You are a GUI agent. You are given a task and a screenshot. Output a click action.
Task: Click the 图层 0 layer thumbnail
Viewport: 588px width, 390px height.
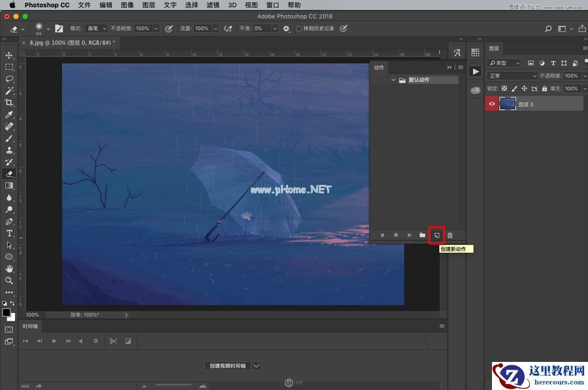point(508,104)
